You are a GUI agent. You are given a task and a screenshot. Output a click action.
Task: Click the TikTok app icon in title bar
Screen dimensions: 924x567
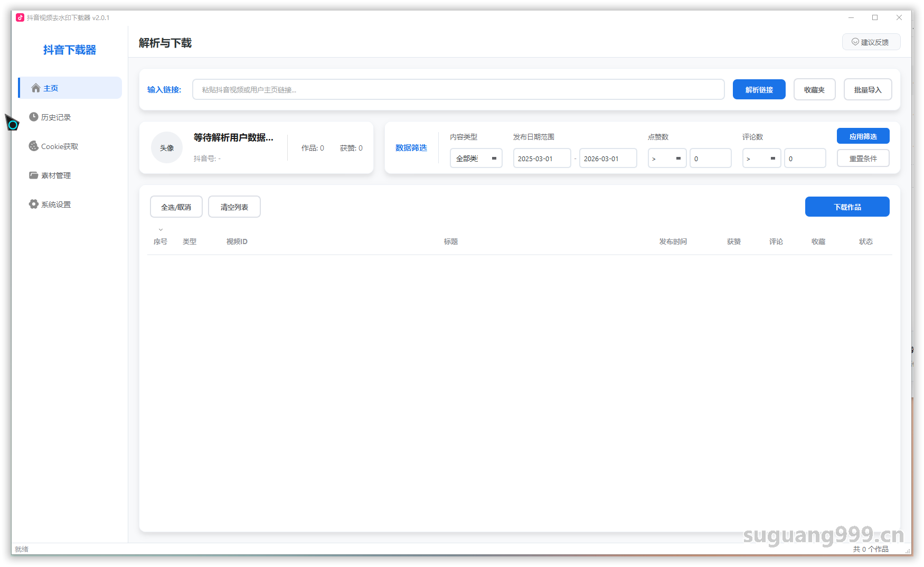click(x=20, y=17)
